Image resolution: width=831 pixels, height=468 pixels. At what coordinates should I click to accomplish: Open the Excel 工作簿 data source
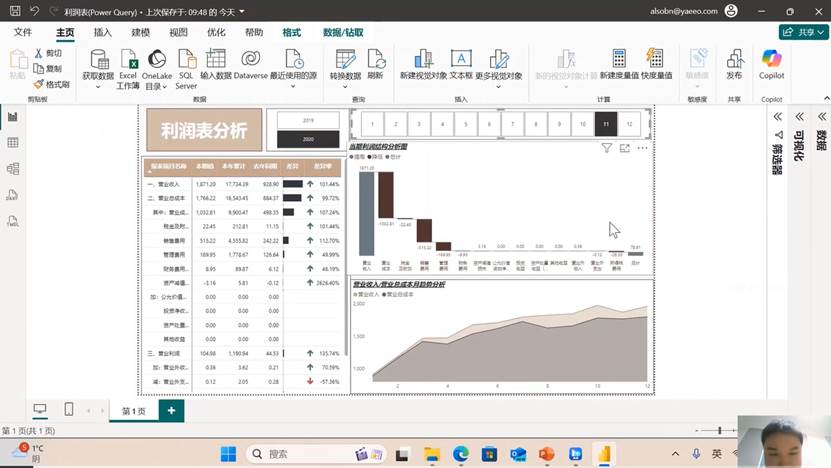[128, 60]
